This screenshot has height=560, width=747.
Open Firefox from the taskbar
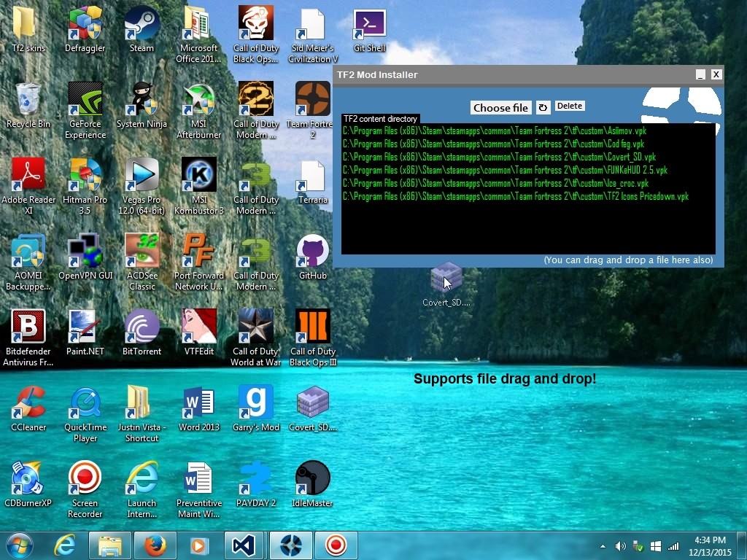click(x=155, y=545)
